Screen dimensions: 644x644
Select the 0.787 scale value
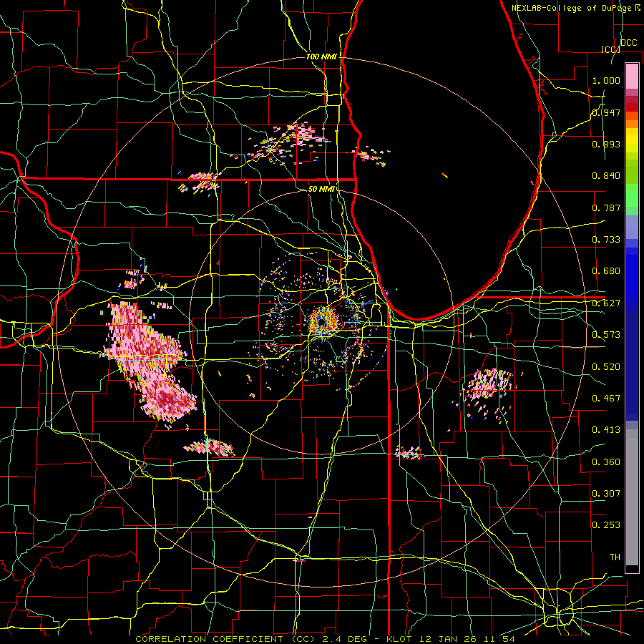[x=606, y=208]
